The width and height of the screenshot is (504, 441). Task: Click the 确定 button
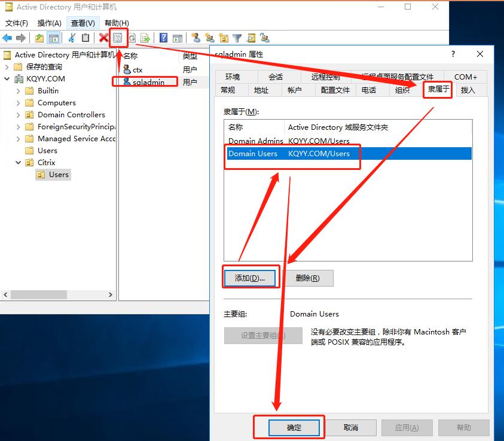(294, 427)
